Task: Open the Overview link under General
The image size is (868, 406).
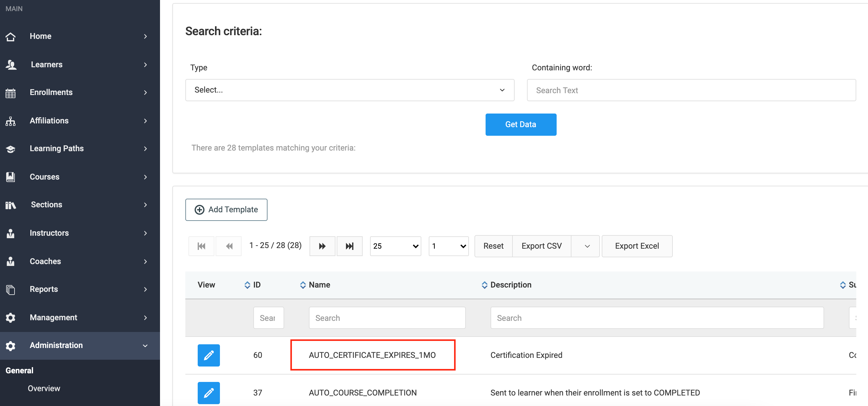Action: 44,388
